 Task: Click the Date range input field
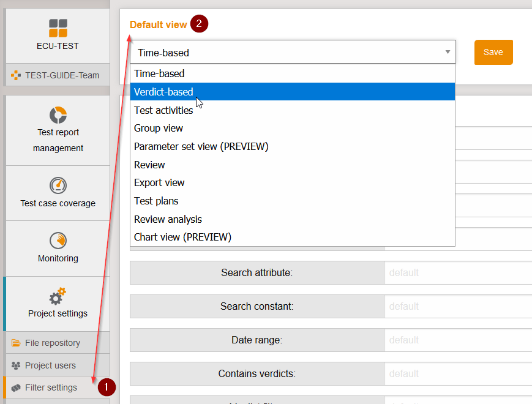click(x=458, y=340)
